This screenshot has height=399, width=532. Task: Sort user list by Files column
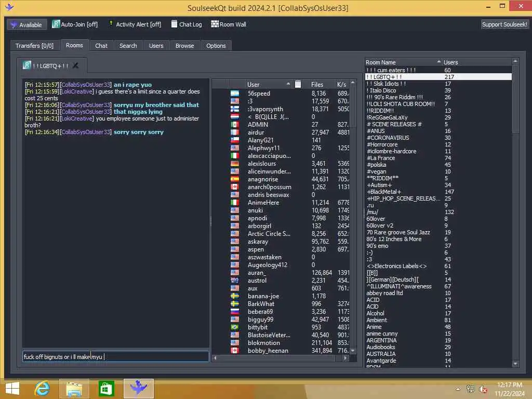tap(317, 84)
